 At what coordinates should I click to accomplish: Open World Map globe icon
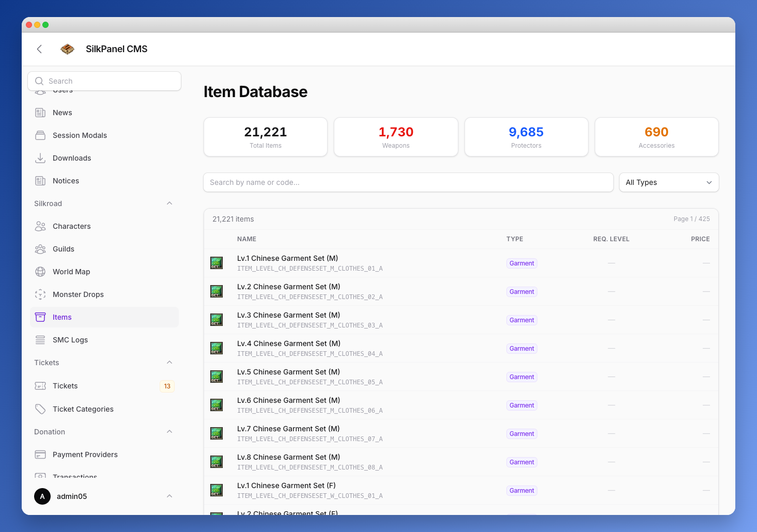pyautogui.click(x=40, y=272)
